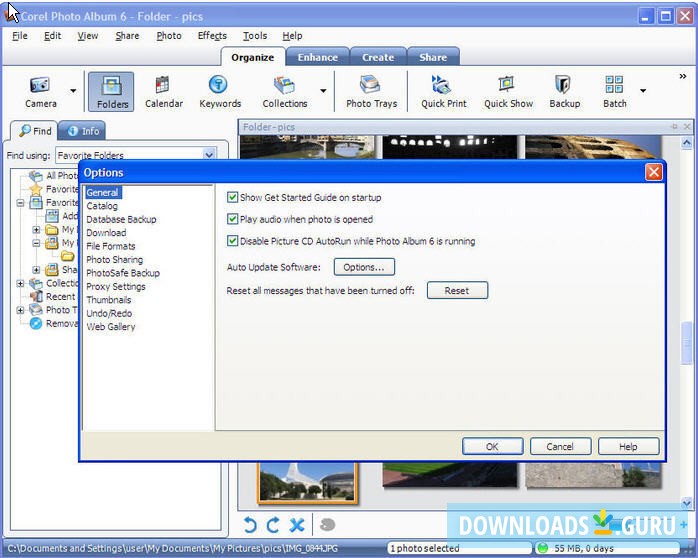Disable Picture CD AutoRun checkbox
698x558 pixels.
click(x=233, y=241)
